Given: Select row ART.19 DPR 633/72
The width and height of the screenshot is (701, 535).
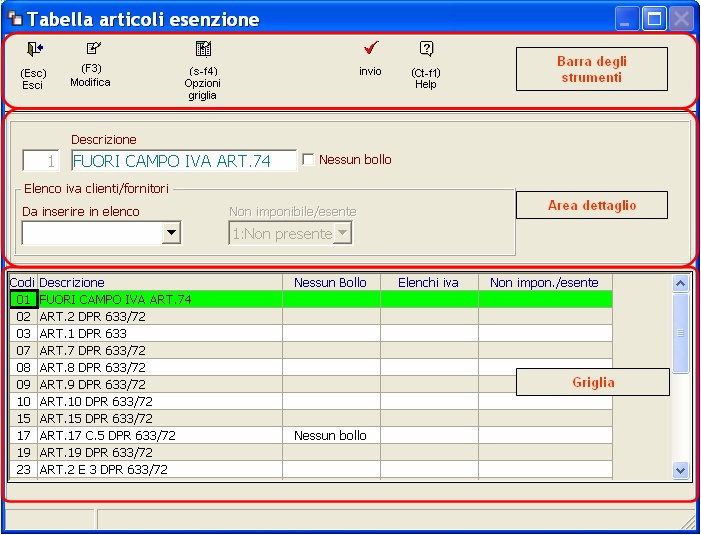Looking at the screenshot, I should tap(311, 452).
